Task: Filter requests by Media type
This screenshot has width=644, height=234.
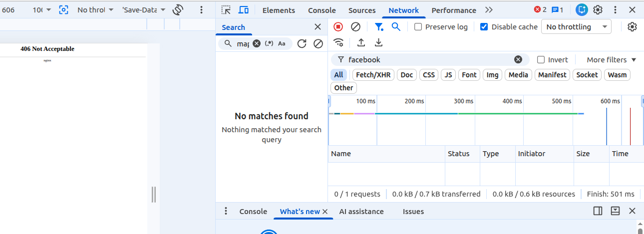Action: pos(518,75)
